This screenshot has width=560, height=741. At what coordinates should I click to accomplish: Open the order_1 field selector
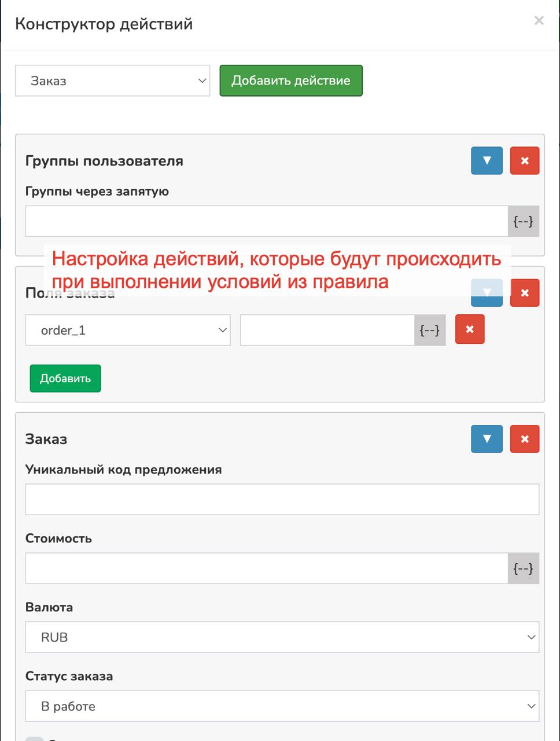coord(128,330)
